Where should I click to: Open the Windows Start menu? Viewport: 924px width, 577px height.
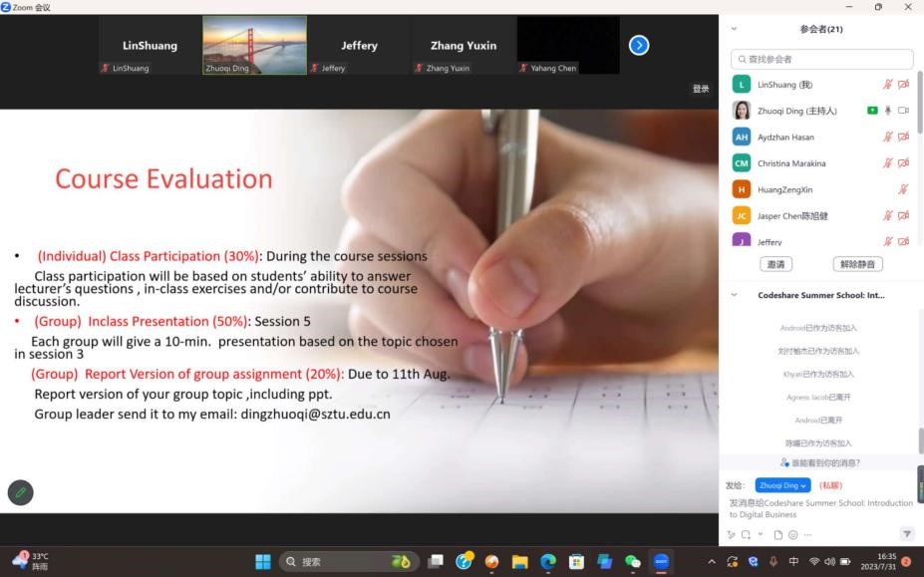point(263,562)
